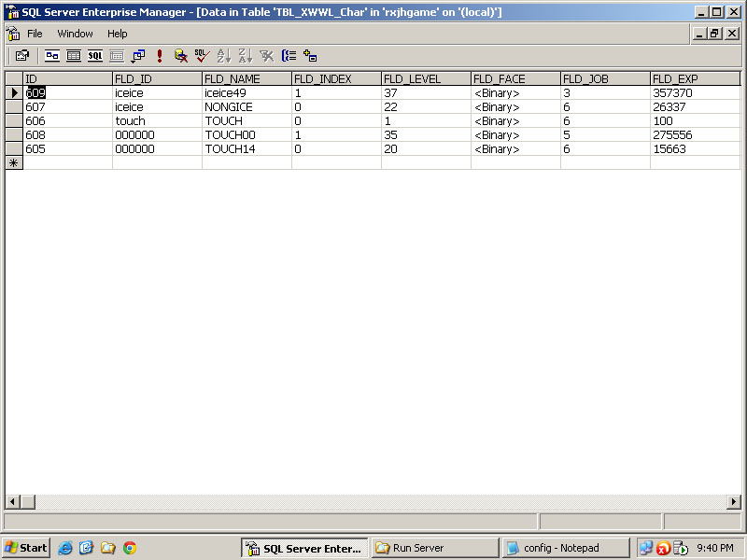
Task: Select the FLD_EXP column header
Action: [695, 78]
